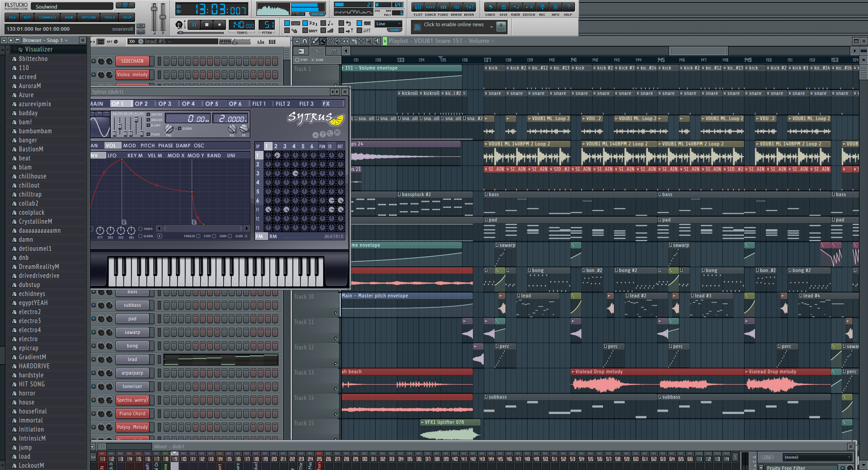Click the online news RSS icon
This screenshot has height=470, width=868.
(416, 28)
